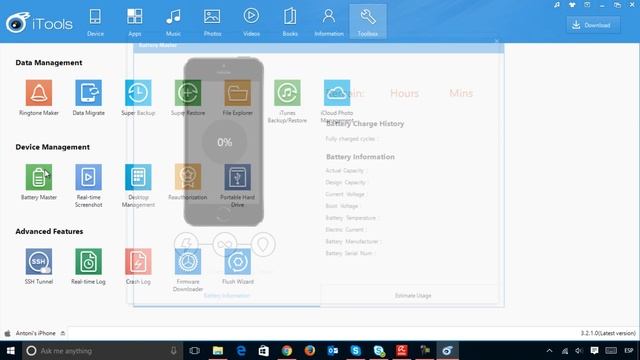Launch the Data Migrate tool
Viewport: 640px width, 360px height.
[x=89, y=93]
